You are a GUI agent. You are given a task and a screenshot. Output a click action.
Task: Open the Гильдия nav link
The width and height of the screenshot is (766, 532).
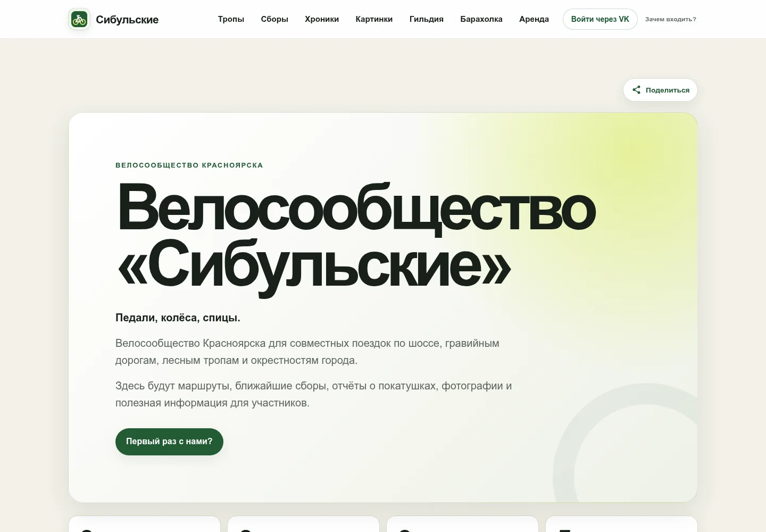pyautogui.click(x=427, y=19)
